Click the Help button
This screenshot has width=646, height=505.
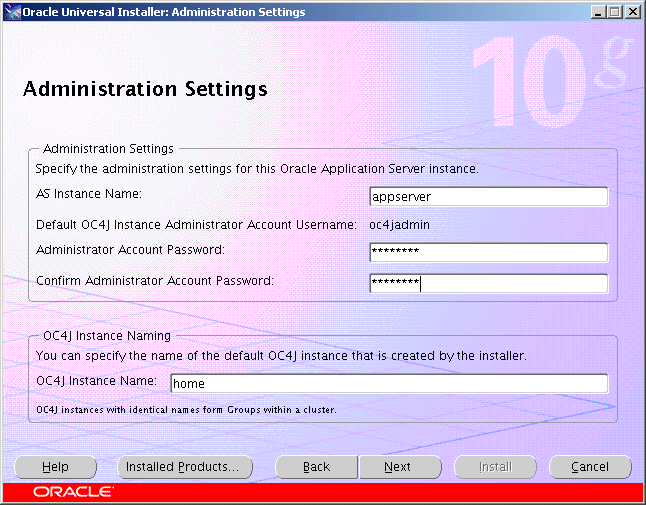tap(56, 467)
